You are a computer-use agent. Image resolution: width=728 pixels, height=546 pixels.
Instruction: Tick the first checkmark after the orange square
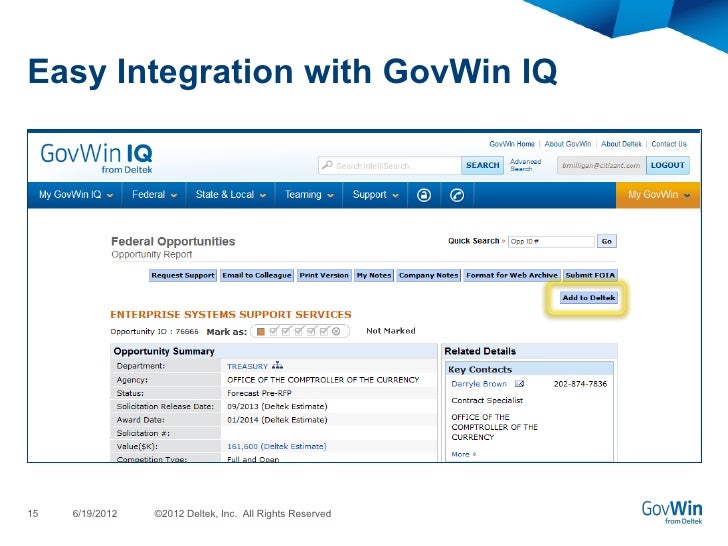click(x=273, y=331)
